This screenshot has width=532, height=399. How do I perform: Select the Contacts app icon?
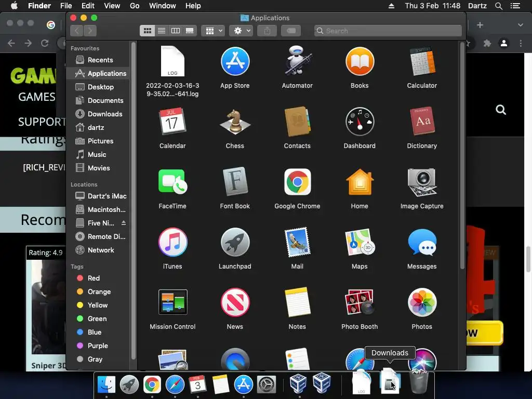pos(297,122)
